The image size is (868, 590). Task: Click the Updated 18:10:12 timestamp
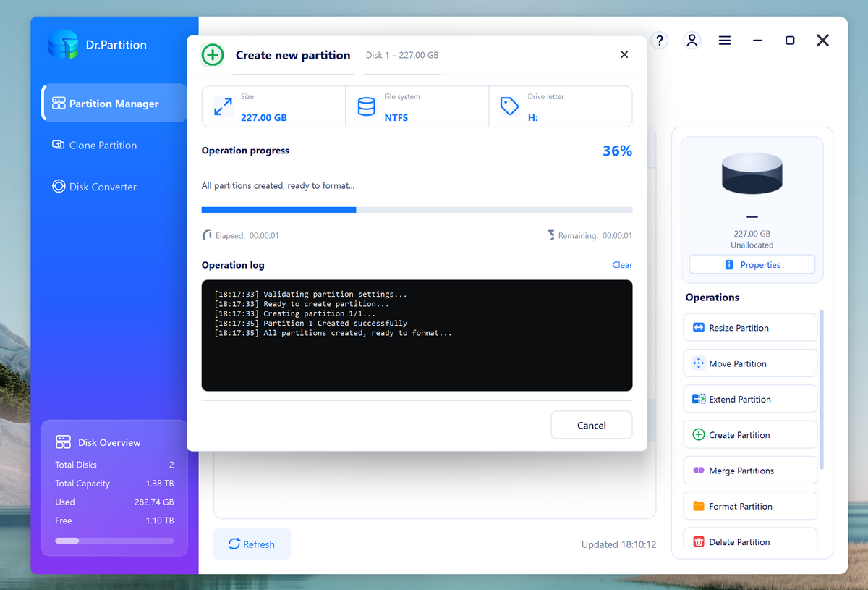pyautogui.click(x=618, y=544)
